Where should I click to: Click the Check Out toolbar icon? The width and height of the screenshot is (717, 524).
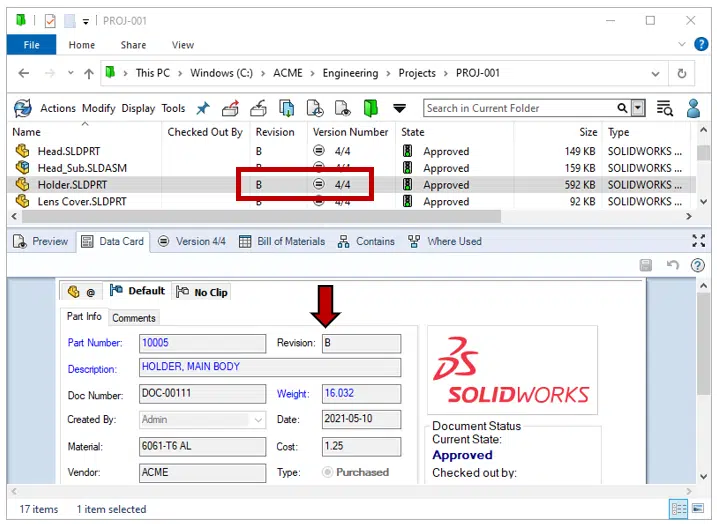[230, 108]
